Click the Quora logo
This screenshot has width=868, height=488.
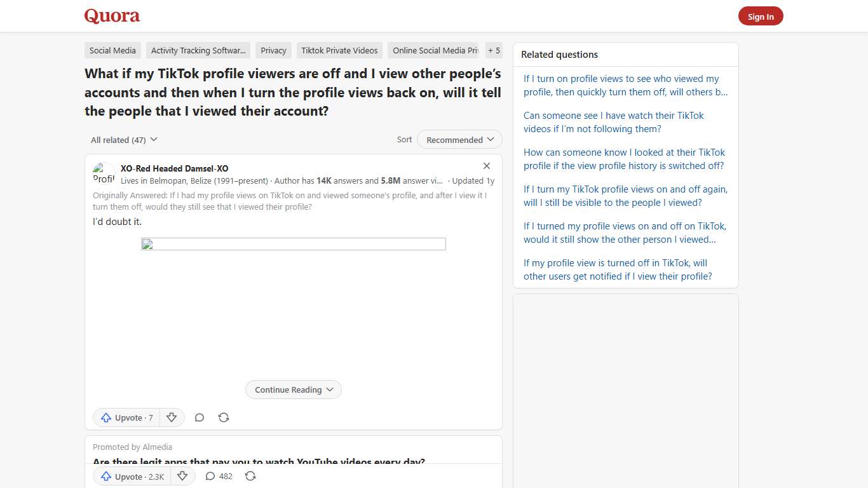[x=112, y=16]
